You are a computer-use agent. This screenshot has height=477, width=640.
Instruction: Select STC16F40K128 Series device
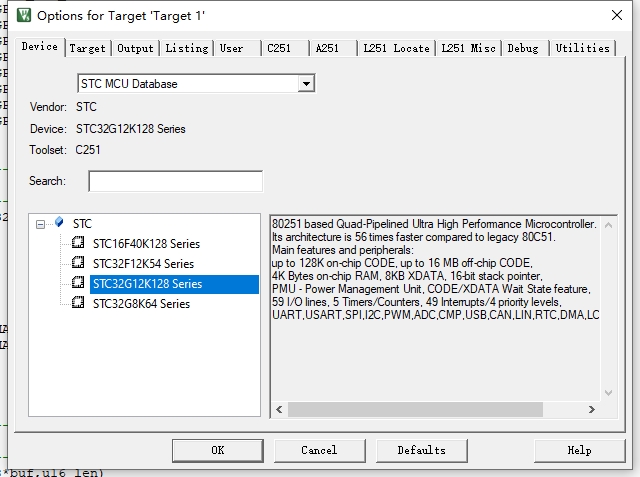(146, 244)
